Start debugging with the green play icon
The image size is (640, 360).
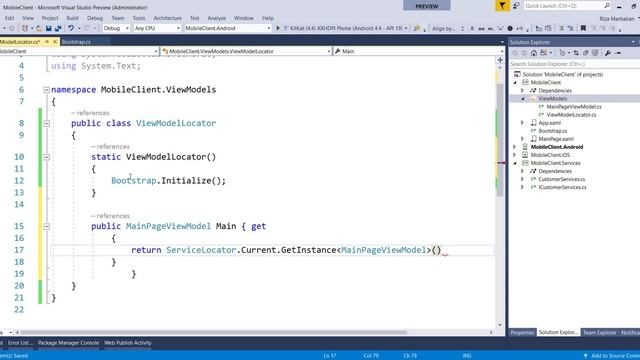(x=278, y=28)
